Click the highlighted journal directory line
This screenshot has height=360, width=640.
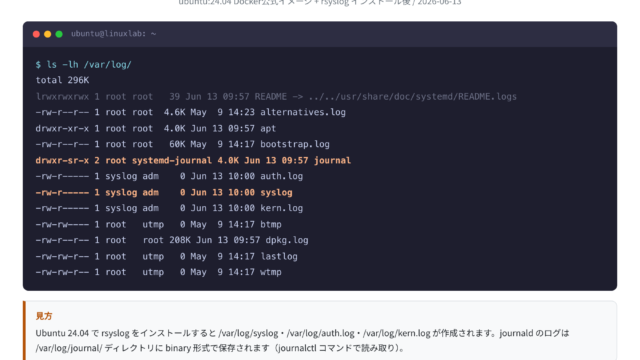(193, 160)
